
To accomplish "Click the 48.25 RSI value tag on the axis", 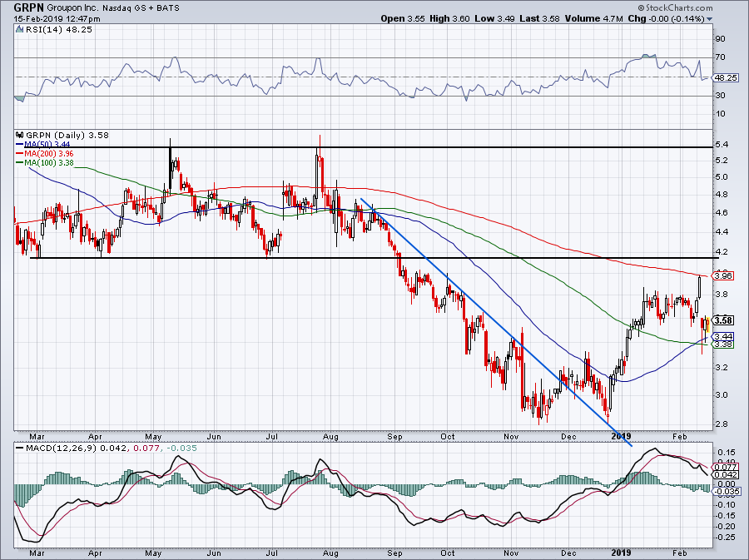I will (x=726, y=77).
